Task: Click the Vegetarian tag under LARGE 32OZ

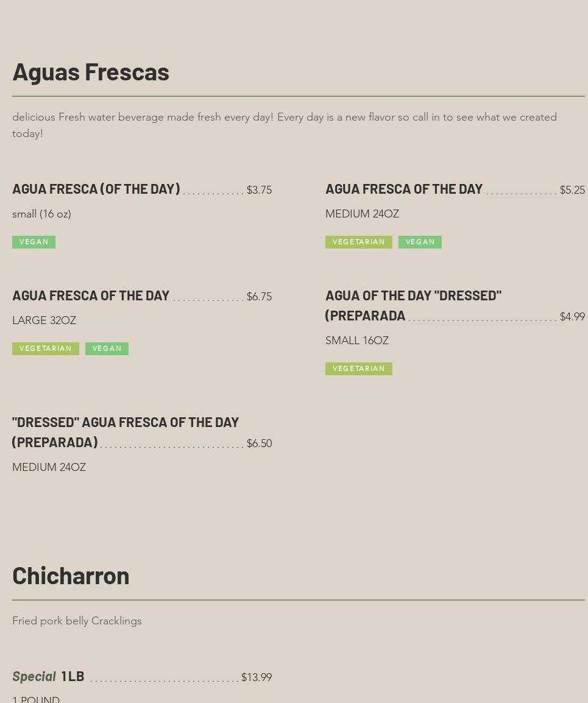Action: tap(46, 348)
